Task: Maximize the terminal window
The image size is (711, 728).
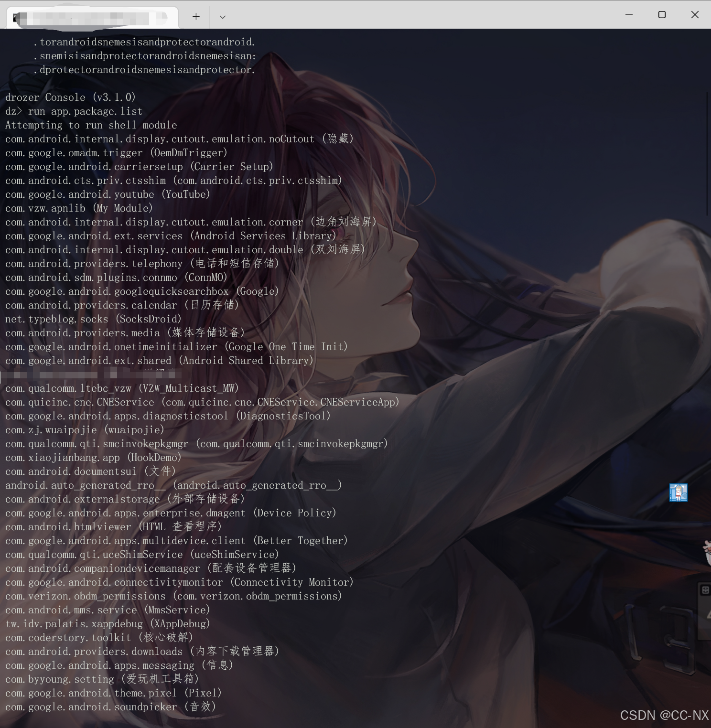Action: pos(662,14)
